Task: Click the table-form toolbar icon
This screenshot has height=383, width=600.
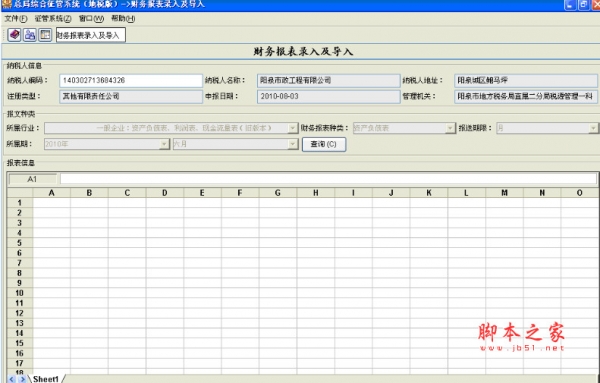Action: (x=45, y=35)
